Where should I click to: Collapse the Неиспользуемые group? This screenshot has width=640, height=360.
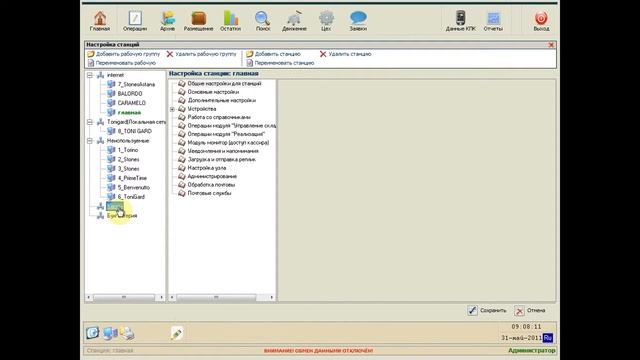pos(90,141)
